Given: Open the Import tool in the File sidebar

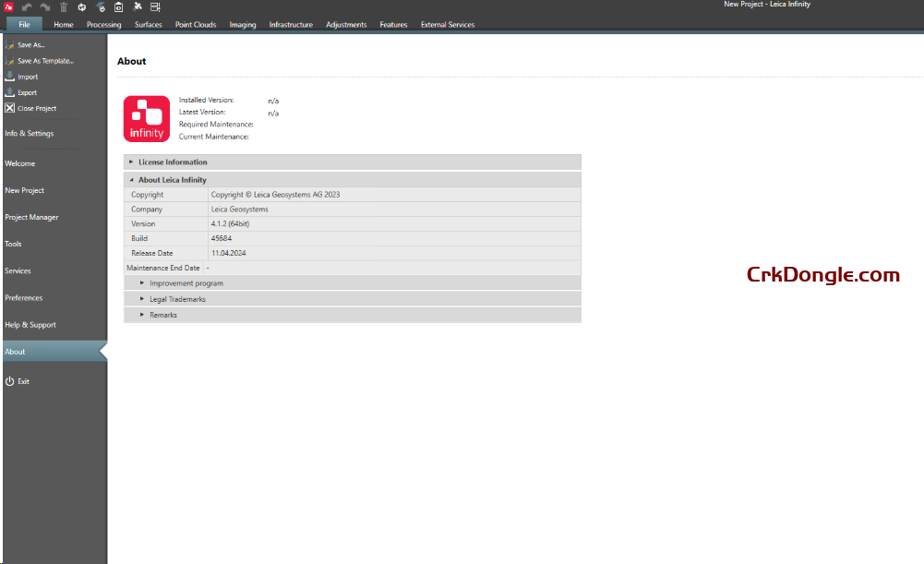Looking at the screenshot, I should 28,77.
